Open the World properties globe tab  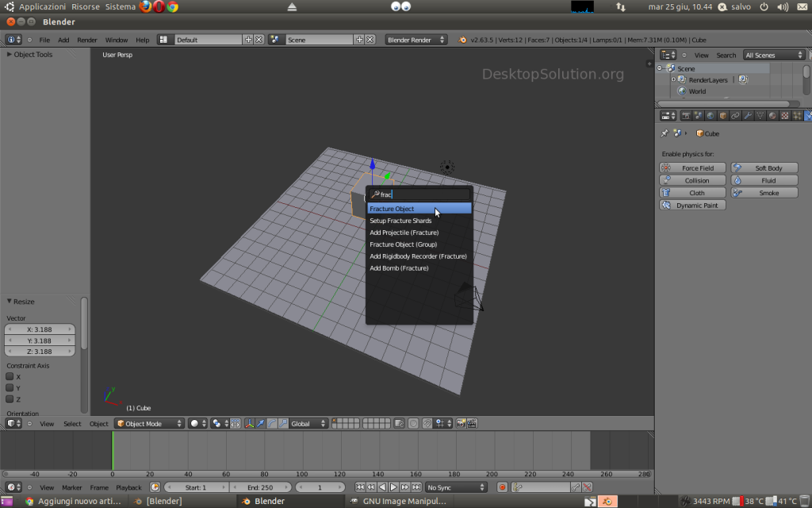710,115
